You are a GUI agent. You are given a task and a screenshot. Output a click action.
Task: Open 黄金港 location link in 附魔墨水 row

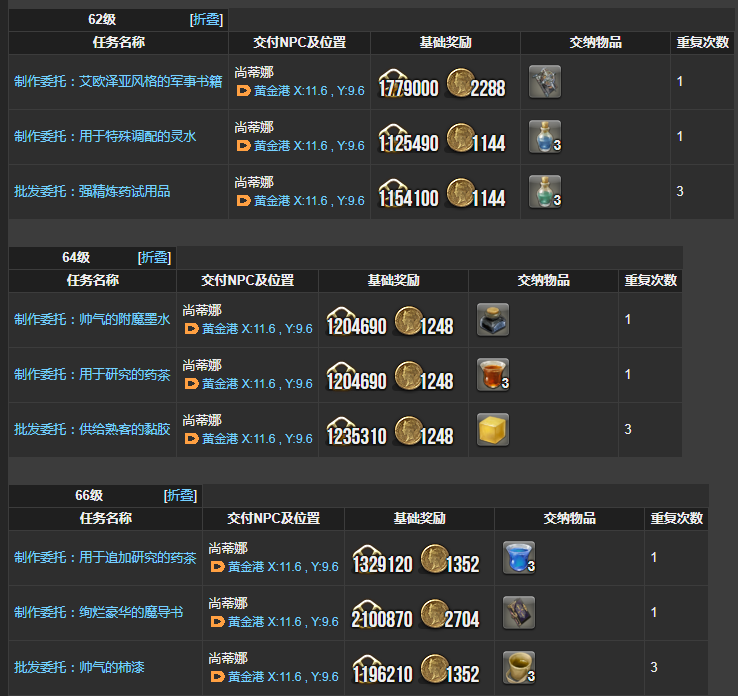tap(257, 328)
